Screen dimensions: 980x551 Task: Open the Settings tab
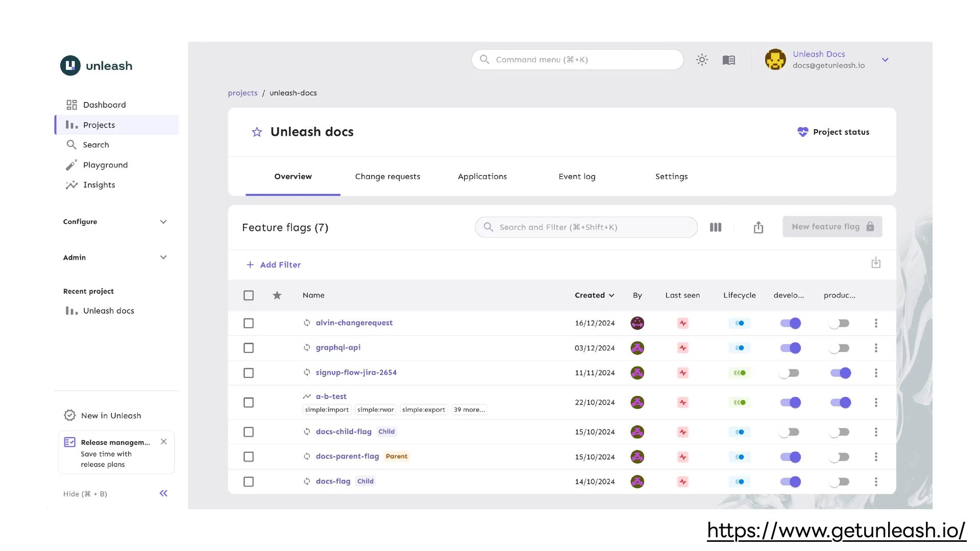[x=671, y=177]
